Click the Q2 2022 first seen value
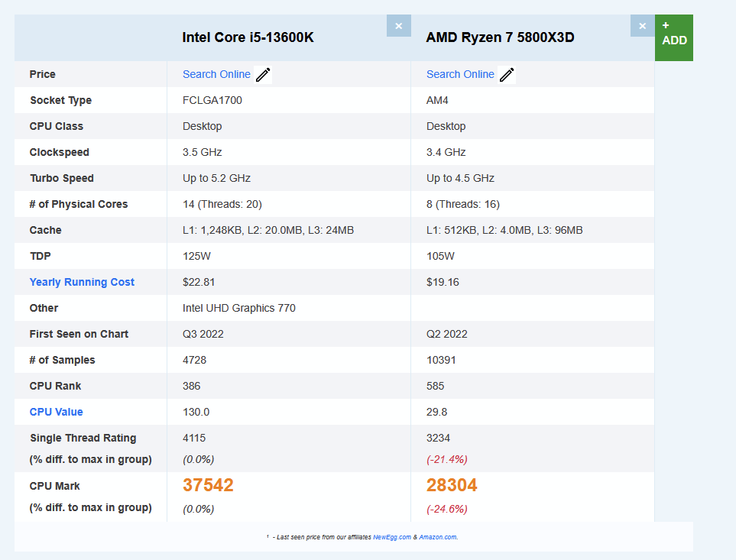This screenshot has height=560, width=736. click(x=447, y=334)
